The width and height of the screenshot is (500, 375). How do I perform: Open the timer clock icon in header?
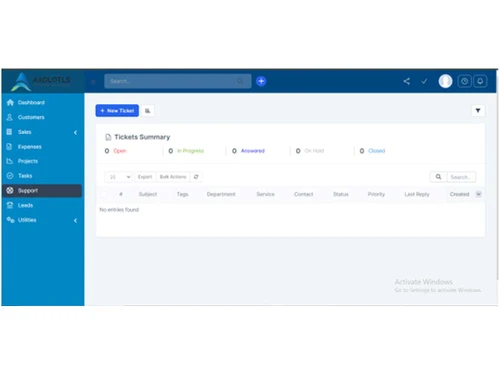(x=464, y=81)
